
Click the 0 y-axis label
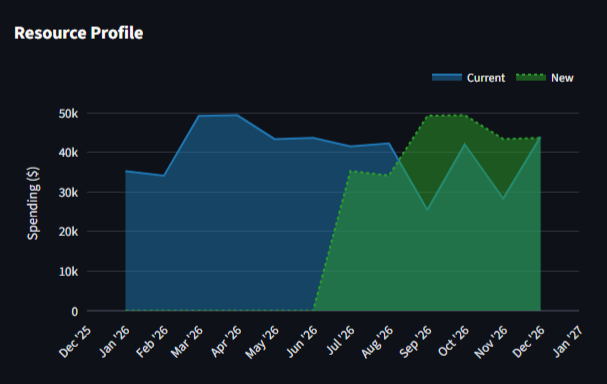pyautogui.click(x=75, y=312)
